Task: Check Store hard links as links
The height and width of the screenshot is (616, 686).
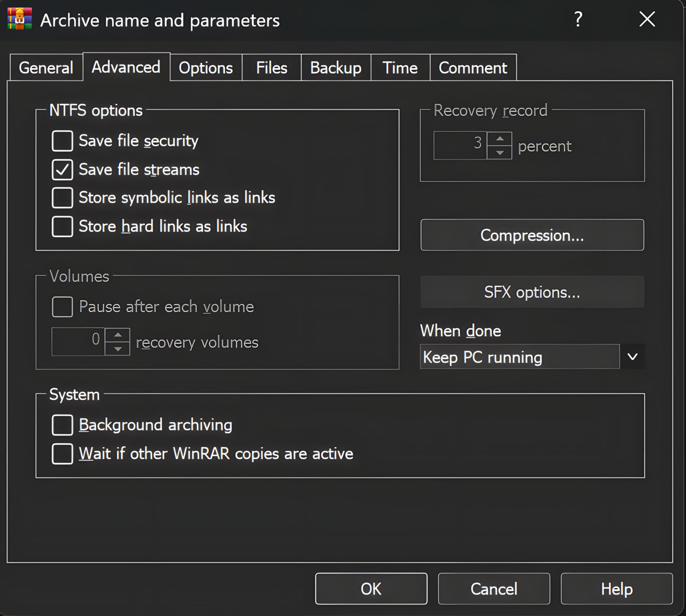Action: (x=62, y=226)
